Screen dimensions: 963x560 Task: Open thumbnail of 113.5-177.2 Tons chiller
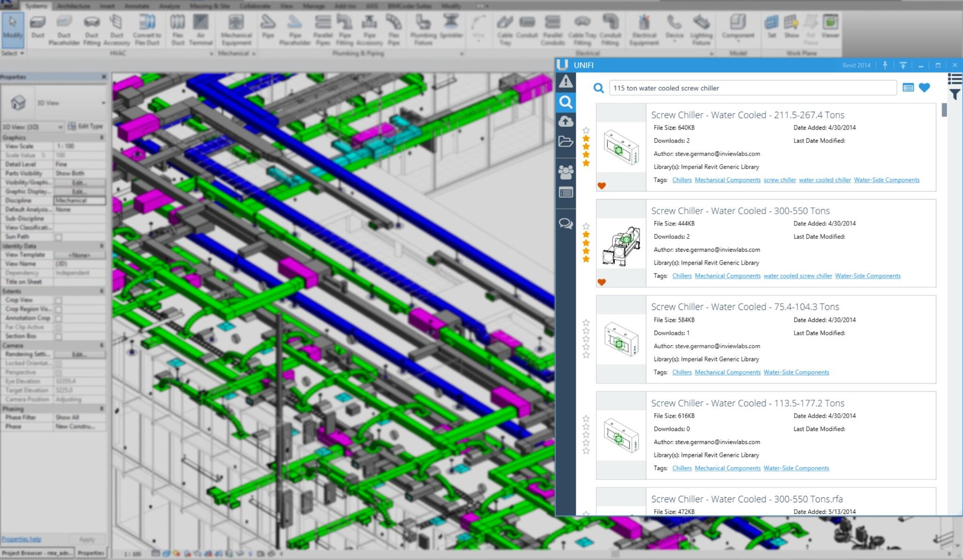click(621, 436)
